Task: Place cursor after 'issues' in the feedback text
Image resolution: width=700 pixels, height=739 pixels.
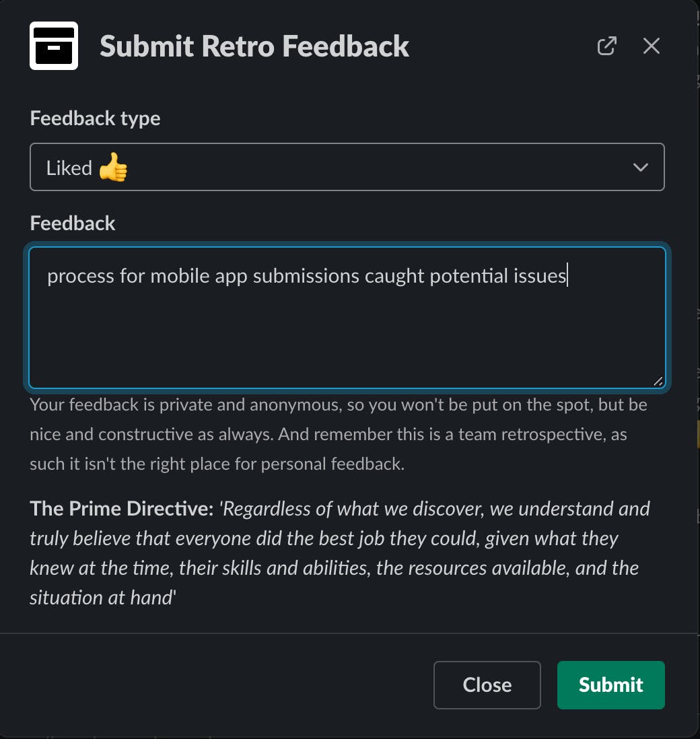Action: (x=567, y=276)
